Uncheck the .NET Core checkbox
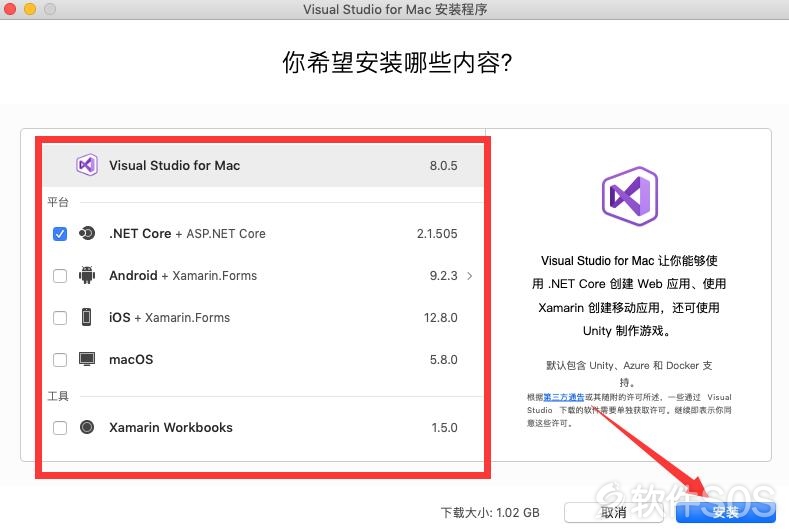Image resolution: width=789 pixels, height=529 pixels. click(x=60, y=234)
